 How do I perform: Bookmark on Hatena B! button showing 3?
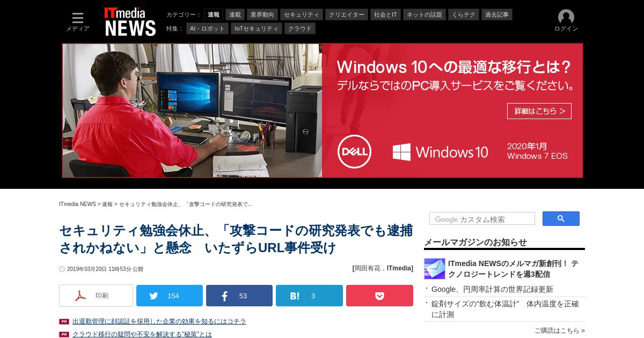[x=309, y=296]
